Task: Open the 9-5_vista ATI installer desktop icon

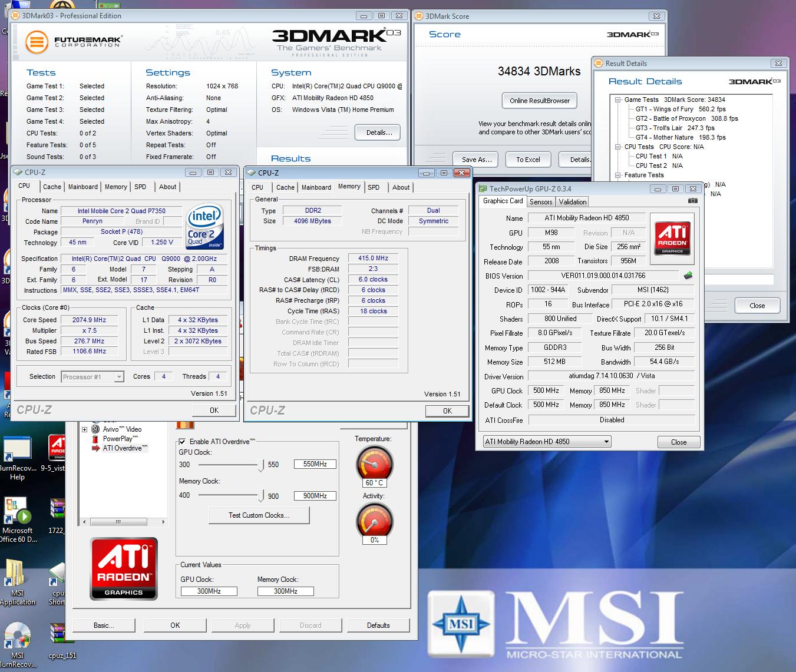Action: [x=57, y=452]
